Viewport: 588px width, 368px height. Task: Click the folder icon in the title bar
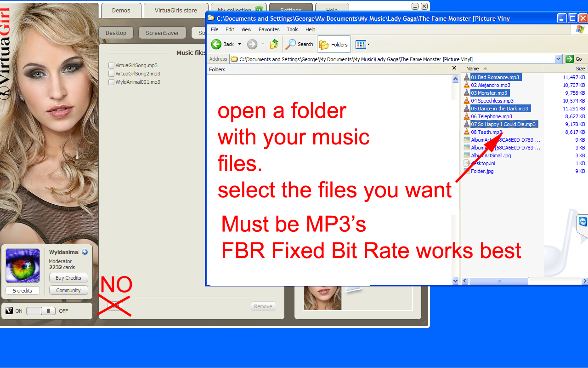click(211, 18)
